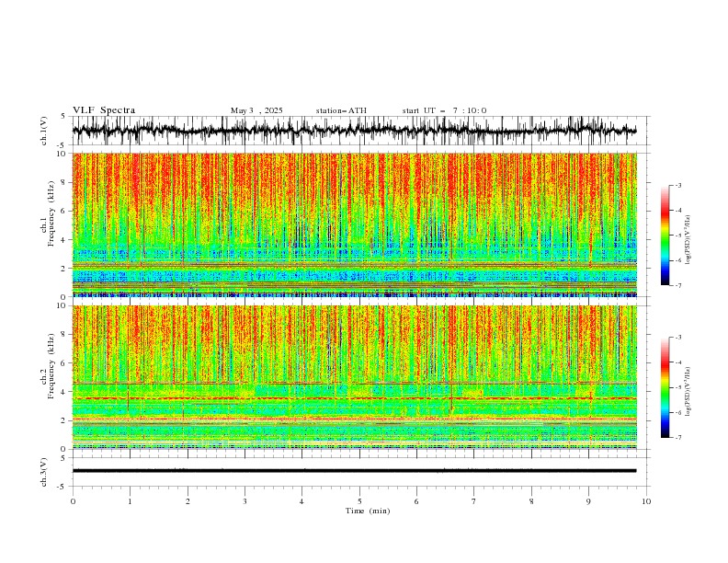Click the time axis tick label "7"
Screen dimensions: 728x563
click(x=474, y=501)
